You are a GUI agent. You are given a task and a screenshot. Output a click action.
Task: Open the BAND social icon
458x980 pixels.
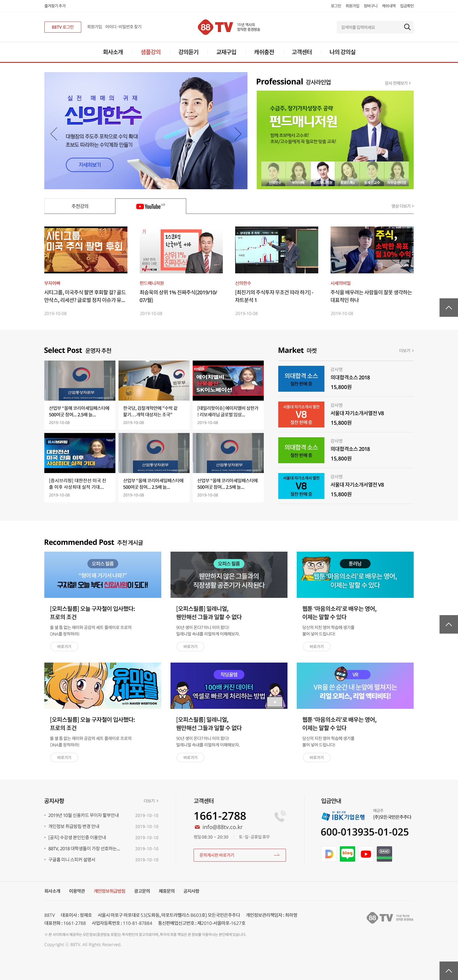coord(384,854)
